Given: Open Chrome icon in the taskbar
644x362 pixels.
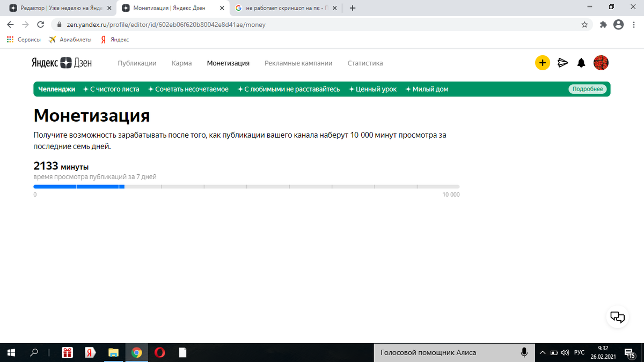Looking at the screenshot, I should point(136,352).
